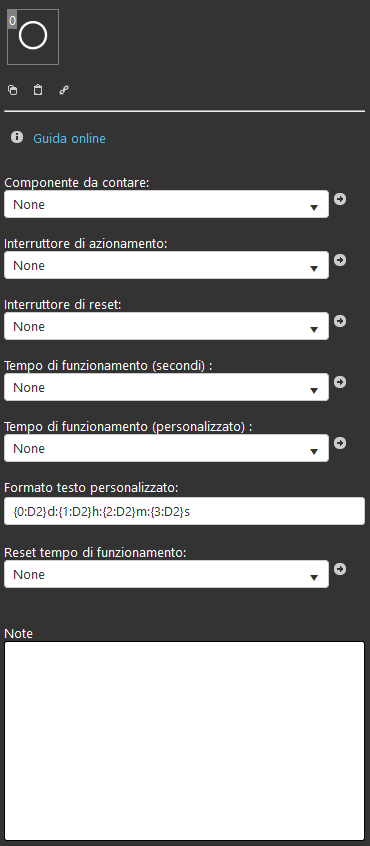Open the Guida online link

click(70, 139)
